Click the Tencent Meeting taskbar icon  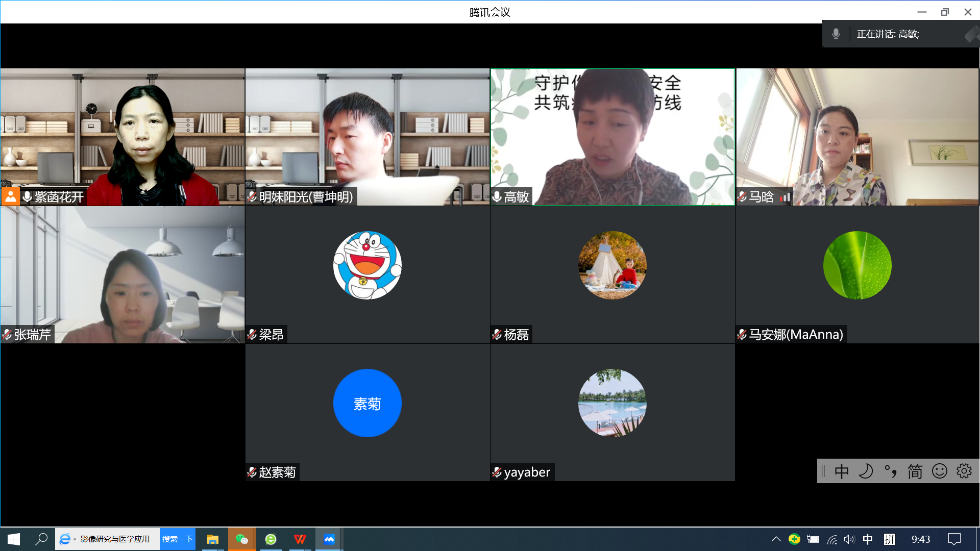pyautogui.click(x=329, y=539)
